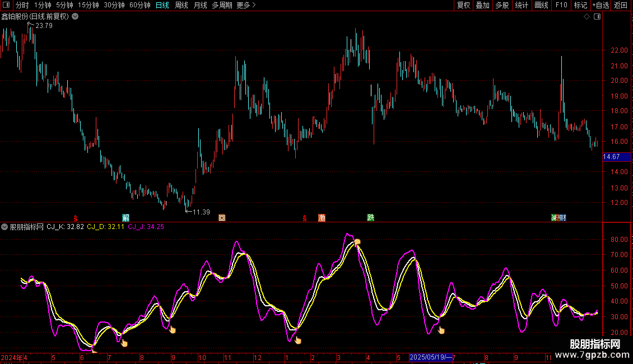
Task: Click the cyan 解 event marker
Action: (x=125, y=218)
